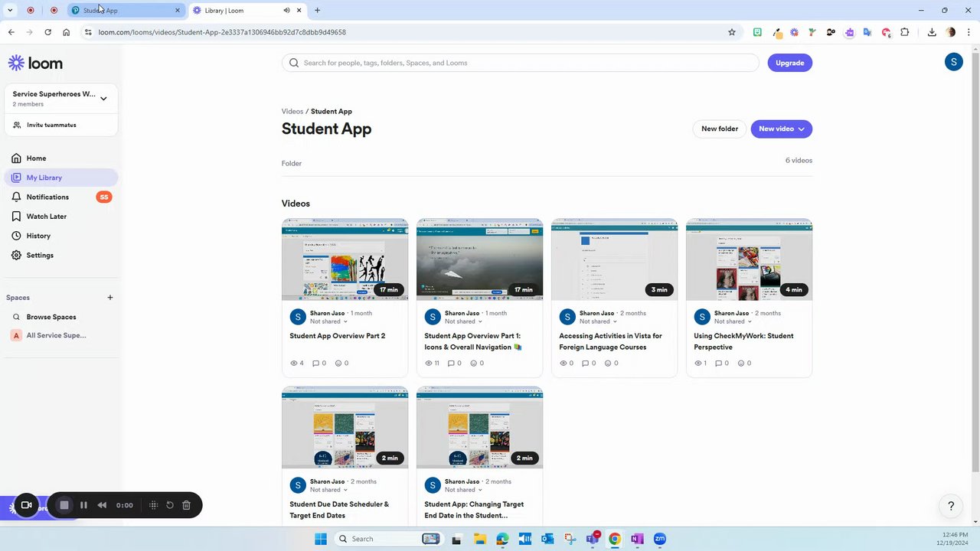Open Student App Overview Part 2 thumbnail
The width and height of the screenshot is (980, 551).
coord(345,259)
